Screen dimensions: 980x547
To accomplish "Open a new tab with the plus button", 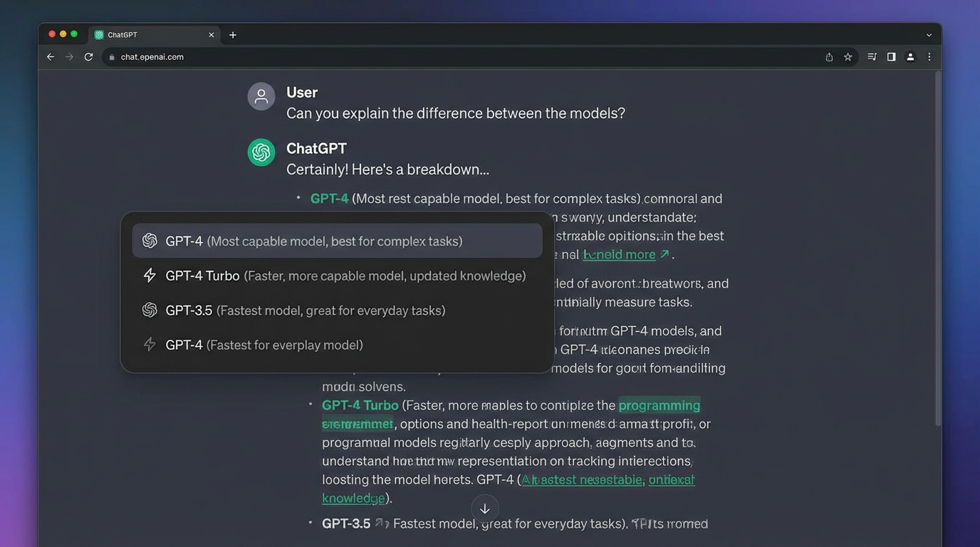I will (232, 34).
